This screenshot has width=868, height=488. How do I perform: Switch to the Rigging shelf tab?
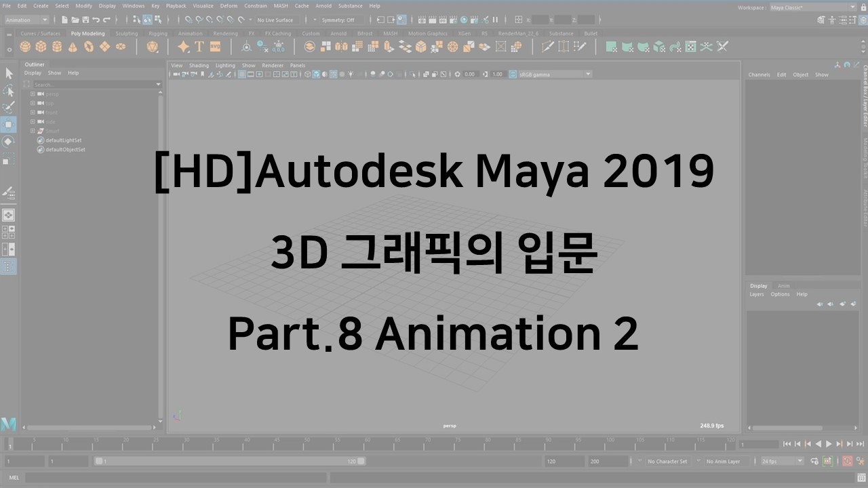coord(157,33)
